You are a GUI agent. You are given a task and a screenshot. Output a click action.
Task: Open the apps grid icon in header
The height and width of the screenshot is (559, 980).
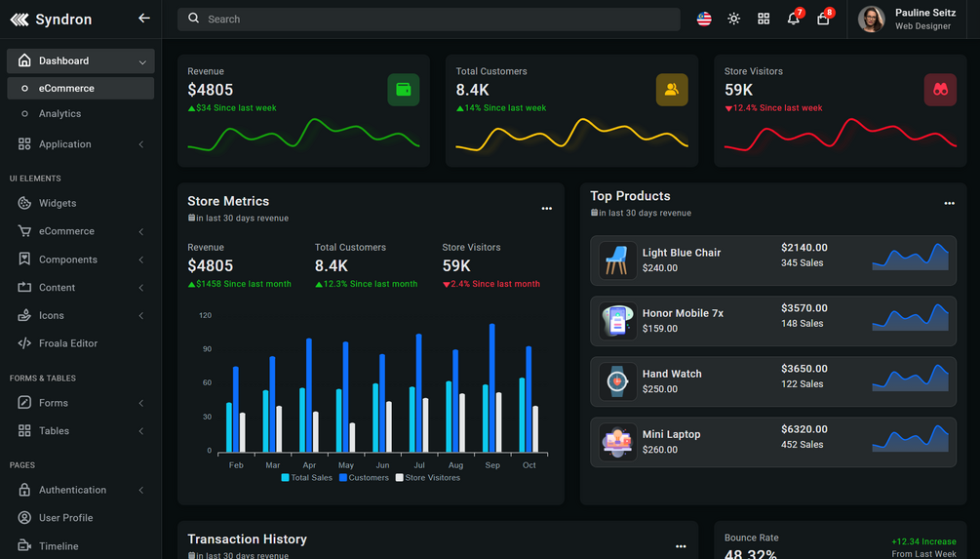point(764,19)
